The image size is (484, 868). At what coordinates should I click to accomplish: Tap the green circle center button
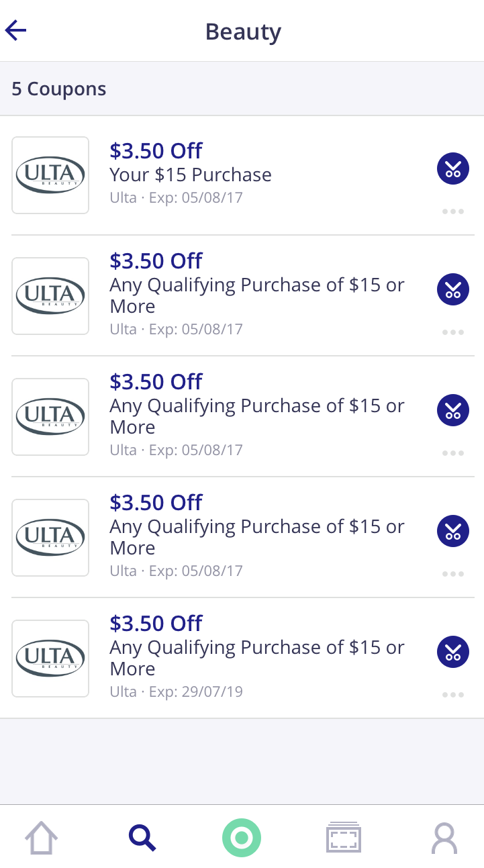[x=242, y=838]
